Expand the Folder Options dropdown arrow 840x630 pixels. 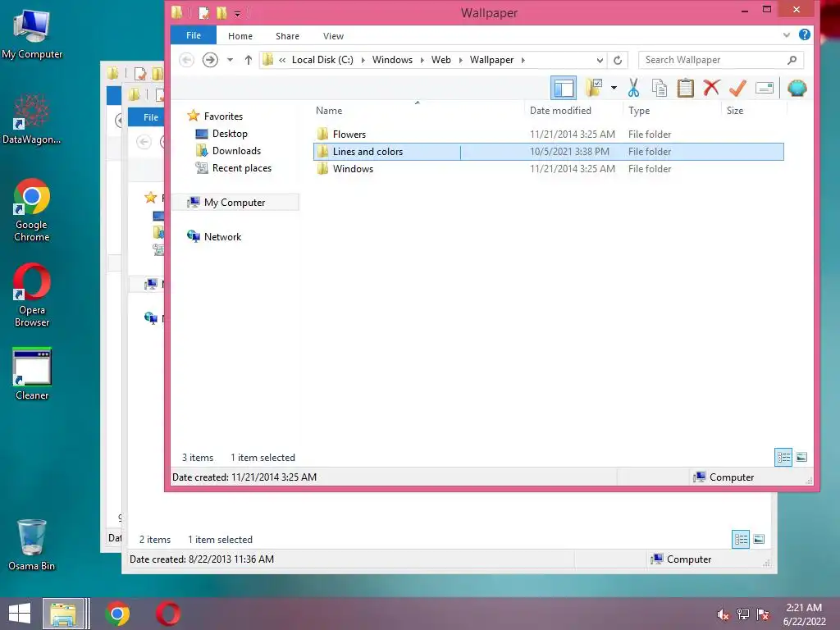coord(614,88)
